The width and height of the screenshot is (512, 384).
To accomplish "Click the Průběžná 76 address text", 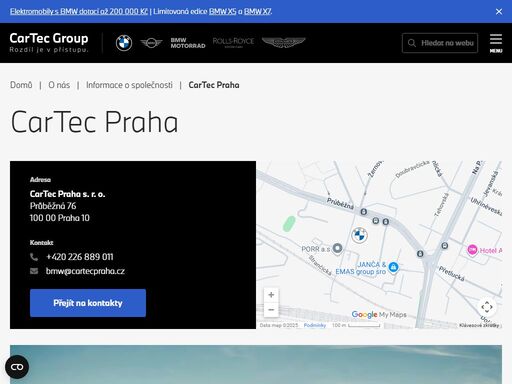I will click(53, 206).
